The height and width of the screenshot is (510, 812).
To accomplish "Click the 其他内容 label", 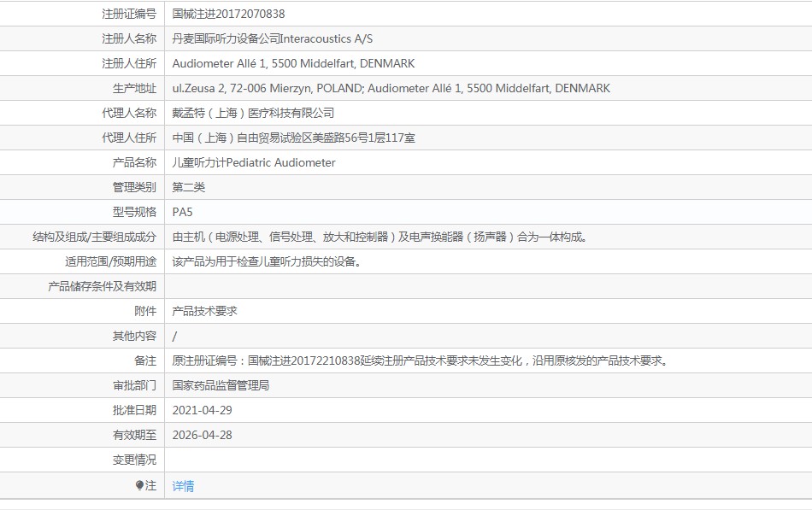I will click(135, 336).
